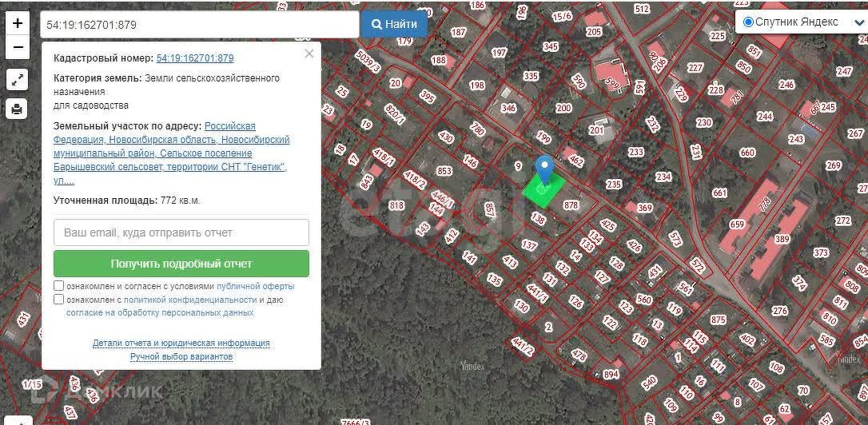Screen dimensions: 868x425
Task: Select parcel labeled 272 on map
Action: click(843, 220)
